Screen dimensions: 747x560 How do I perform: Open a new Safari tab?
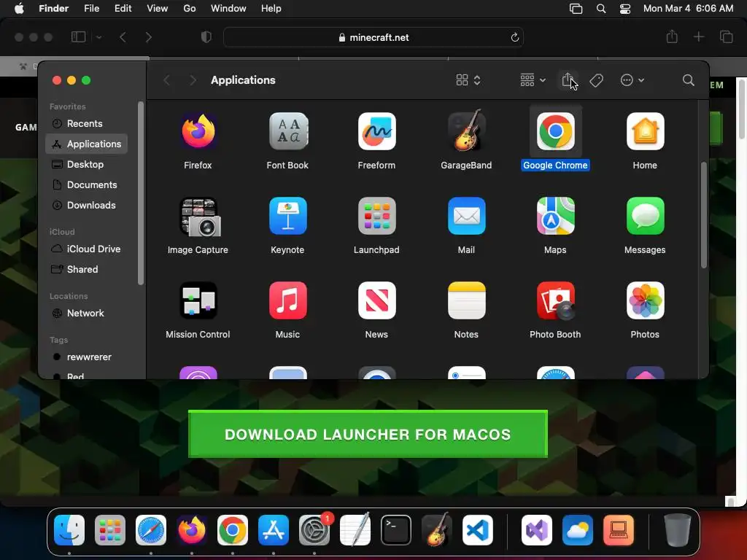click(x=698, y=36)
